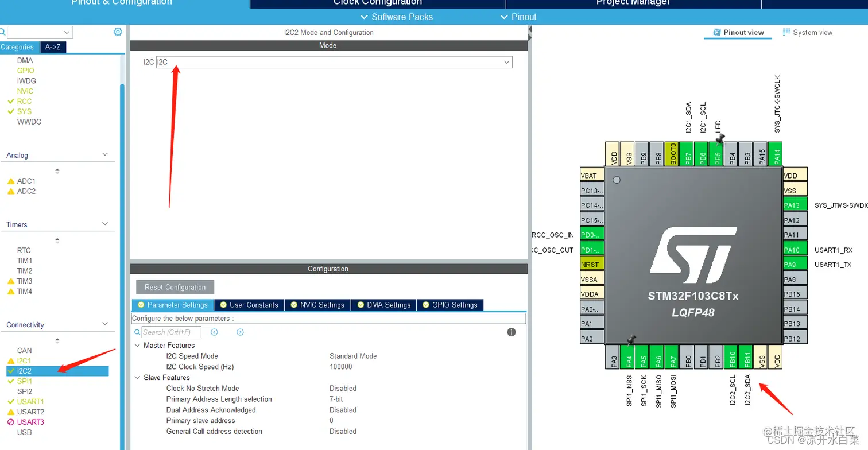Viewport: 868px width, 450px height.
Task: Select USART3 in Connectivity list
Action: click(x=30, y=422)
